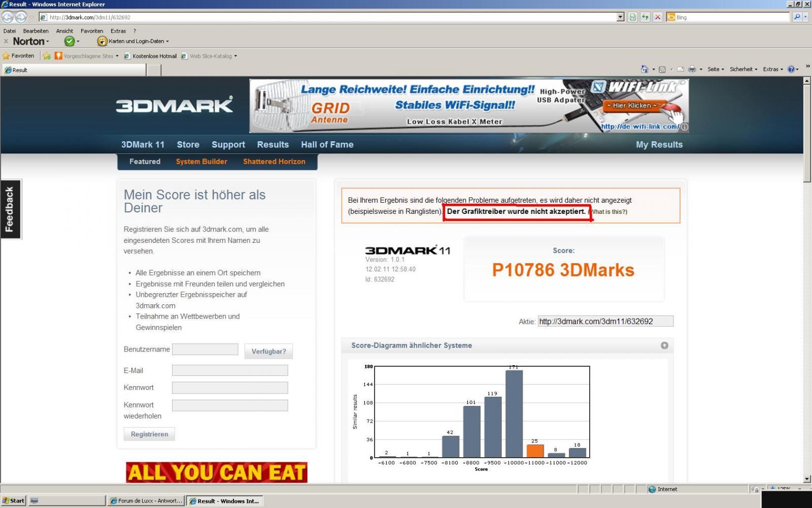
Task: Click the Bing search box
Action: click(x=728, y=17)
